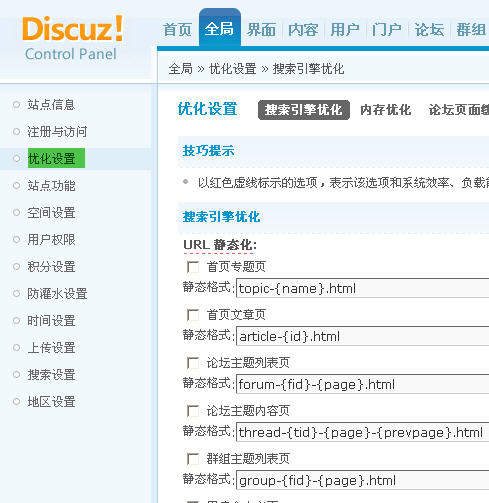Image resolution: width=489 pixels, height=503 pixels.
Task: Open 站点功能 in the sidebar
Action: click(51, 186)
